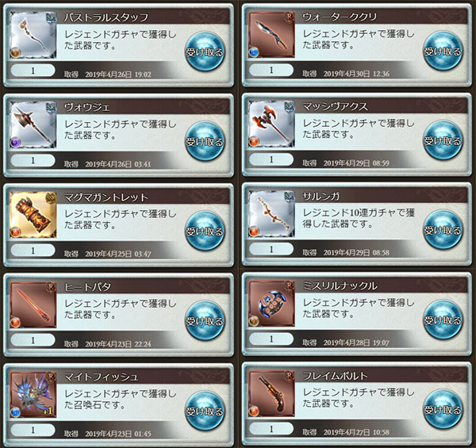Receive the パストラルスタッフ with 受け取る button

[x=205, y=52]
